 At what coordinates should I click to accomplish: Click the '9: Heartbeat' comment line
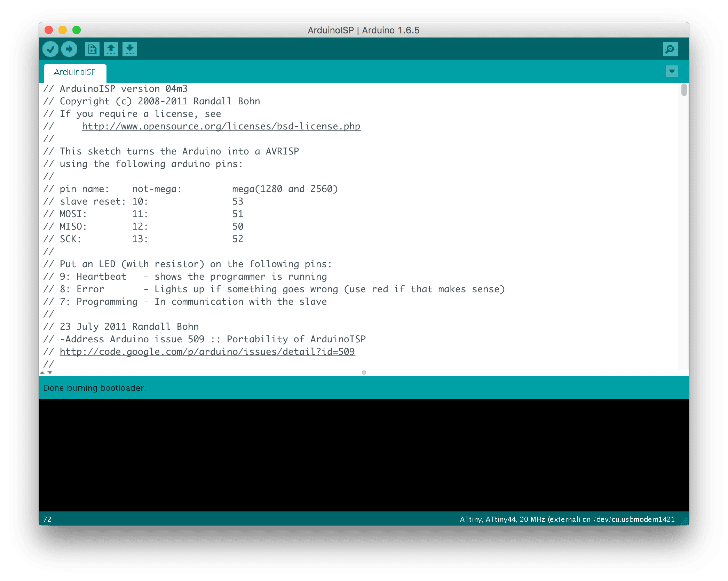(185, 277)
